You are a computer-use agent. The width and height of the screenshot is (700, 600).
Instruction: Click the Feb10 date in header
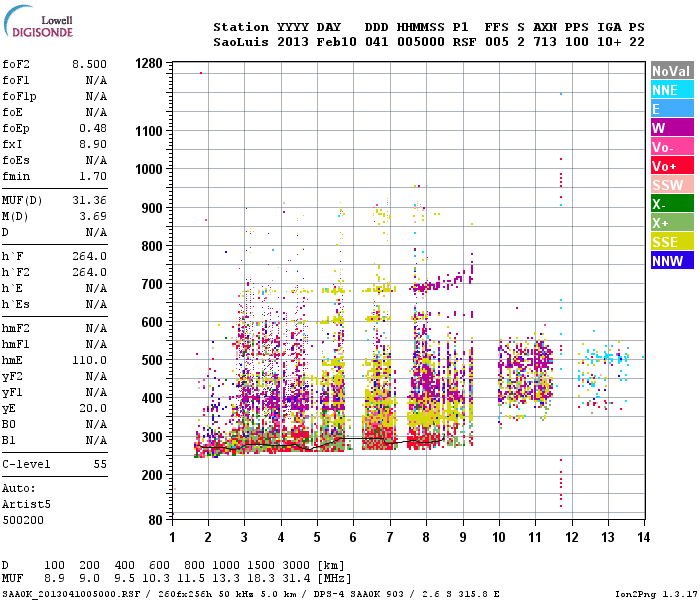coord(337,42)
